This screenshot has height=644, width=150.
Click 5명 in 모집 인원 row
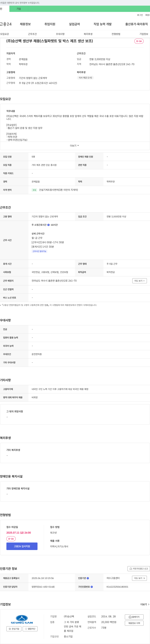tap(33, 157)
